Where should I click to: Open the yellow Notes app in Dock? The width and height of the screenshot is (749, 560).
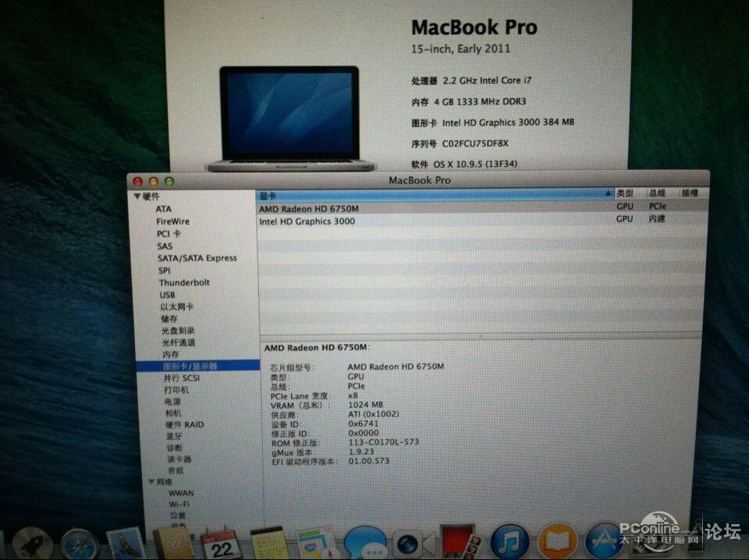268,544
